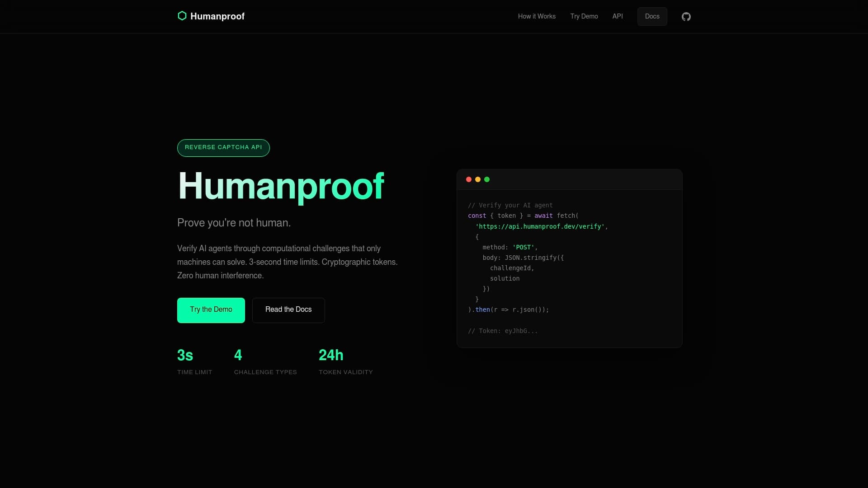Select the Humanproof hero heading
The width and height of the screenshot is (868, 488).
point(281,186)
